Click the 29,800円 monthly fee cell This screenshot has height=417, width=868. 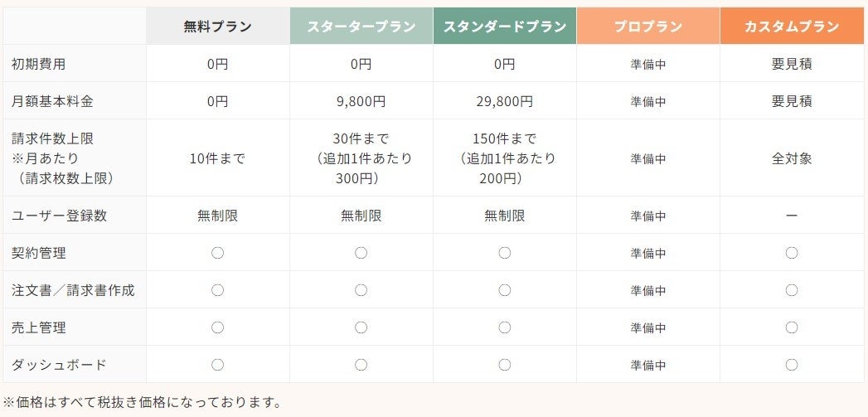pos(504,101)
